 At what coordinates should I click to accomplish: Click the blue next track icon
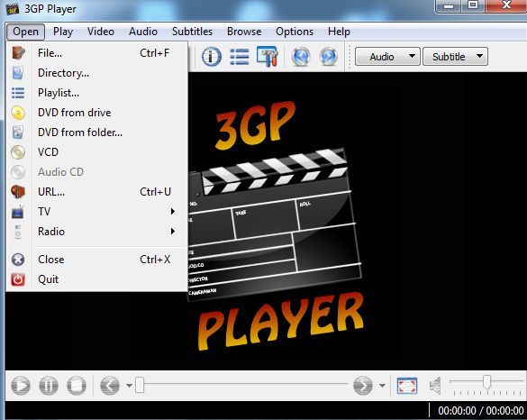click(x=329, y=57)
